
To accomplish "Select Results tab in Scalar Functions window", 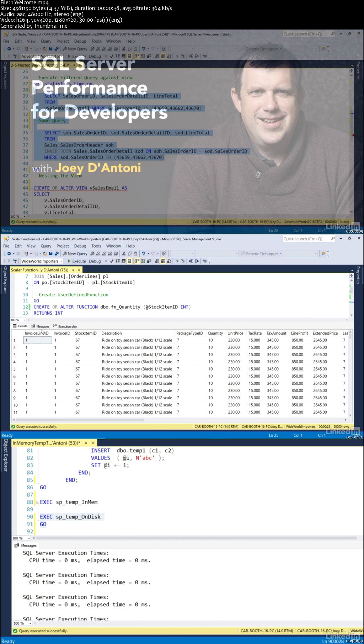I will pyautogui.click(x=20, y=326).
